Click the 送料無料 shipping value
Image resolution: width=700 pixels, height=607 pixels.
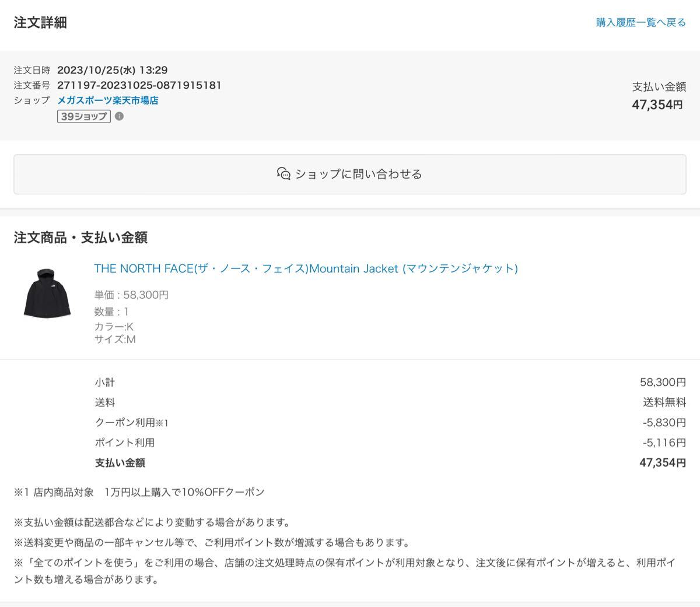[x=664, y=402]
